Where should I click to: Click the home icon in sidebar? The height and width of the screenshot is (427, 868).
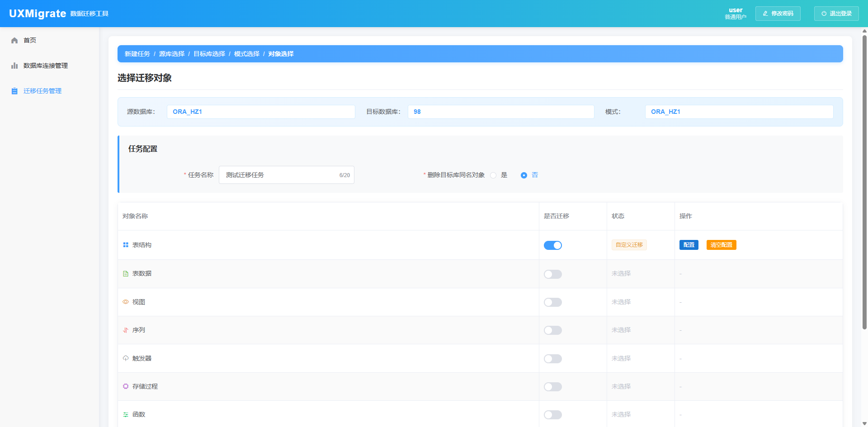[x=14, y=40]
